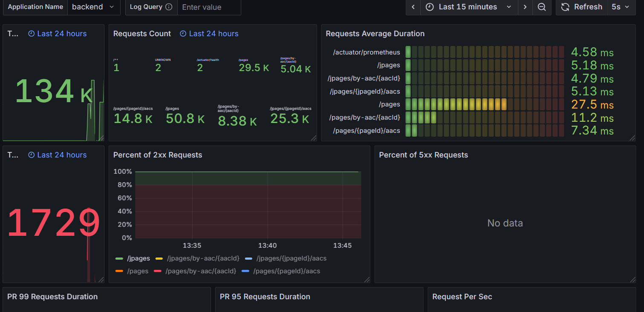This screenshot has width=644, height=312.
Task: Click the zoom out time range icon
Action: (x=542, y=7)
